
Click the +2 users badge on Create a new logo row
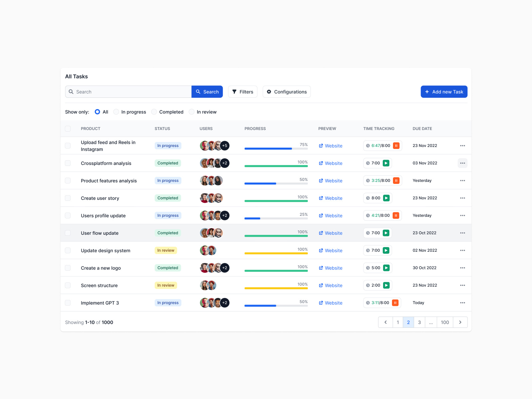click(x=225, y=268)
